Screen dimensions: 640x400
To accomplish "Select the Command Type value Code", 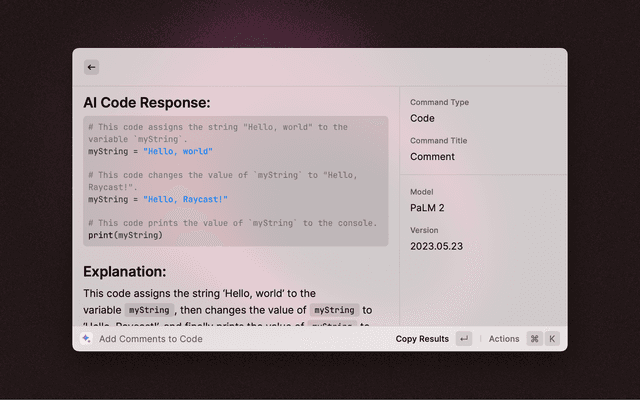I will click(422, 118).
